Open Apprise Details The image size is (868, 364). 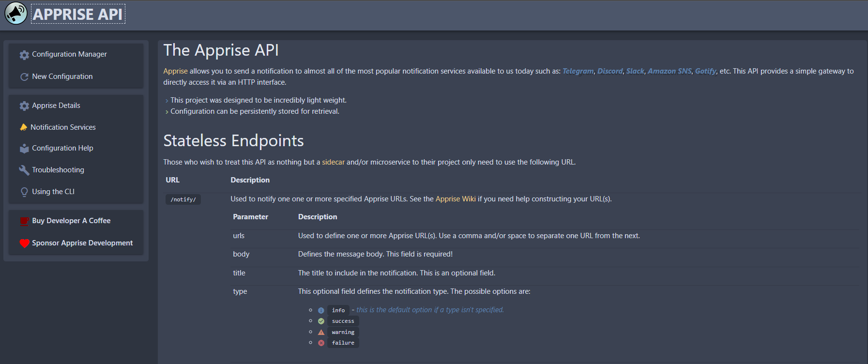(56, 106)
